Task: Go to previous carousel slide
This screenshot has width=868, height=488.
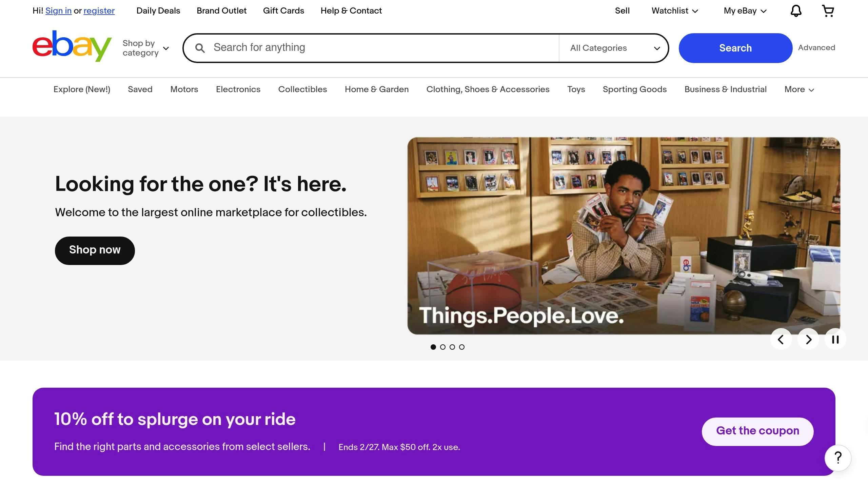Action: (781, 339)
